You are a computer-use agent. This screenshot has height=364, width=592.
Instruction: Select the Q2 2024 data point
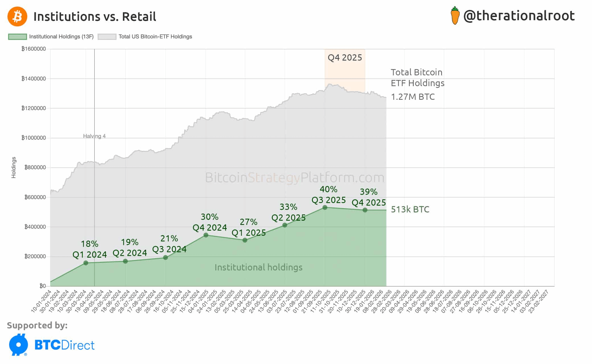coord(125,261)
